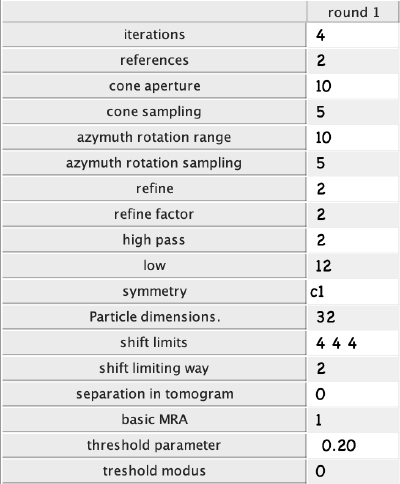Click the treshold modus value

(x=353, y=471)
